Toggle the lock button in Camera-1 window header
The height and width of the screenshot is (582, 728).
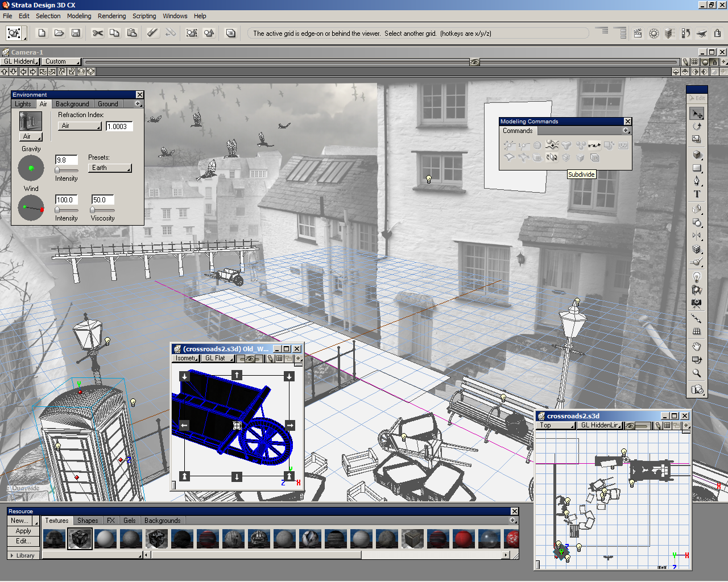tap(715, 62)
